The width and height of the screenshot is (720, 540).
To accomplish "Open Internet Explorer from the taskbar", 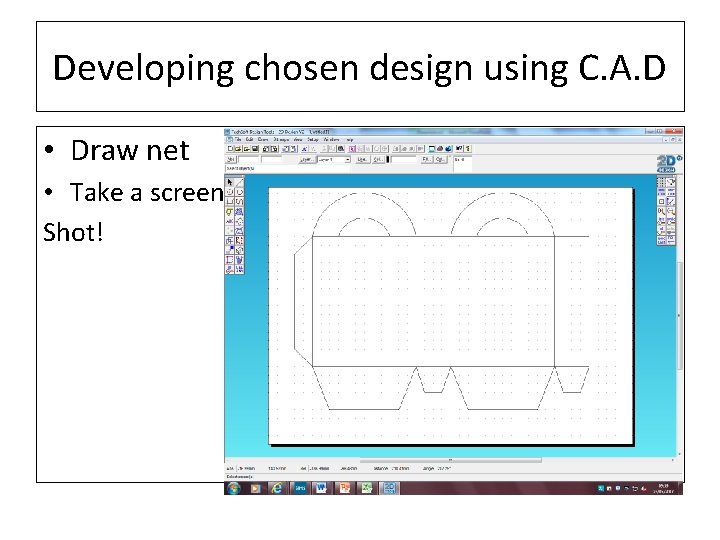I will coord(277,488).
